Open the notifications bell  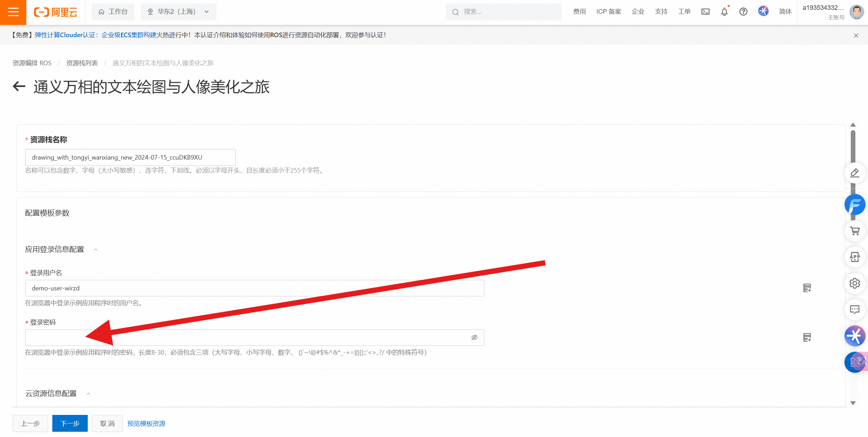pos(724,12)
